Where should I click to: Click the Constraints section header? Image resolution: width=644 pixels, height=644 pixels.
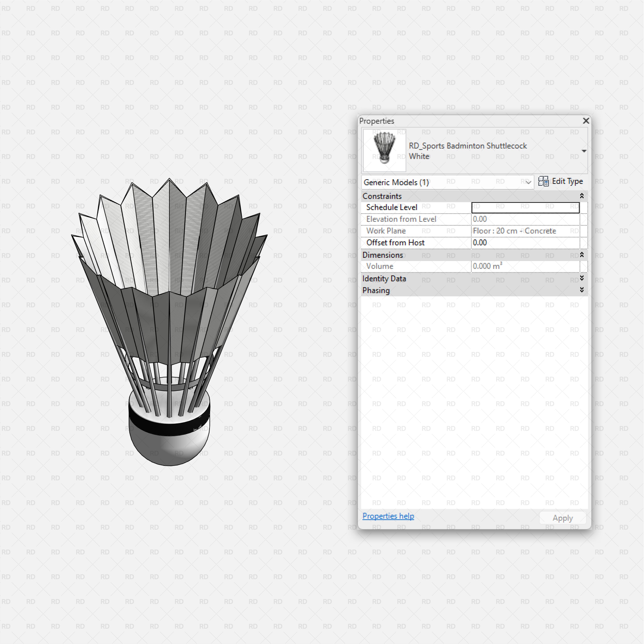(x=382, y=196)
